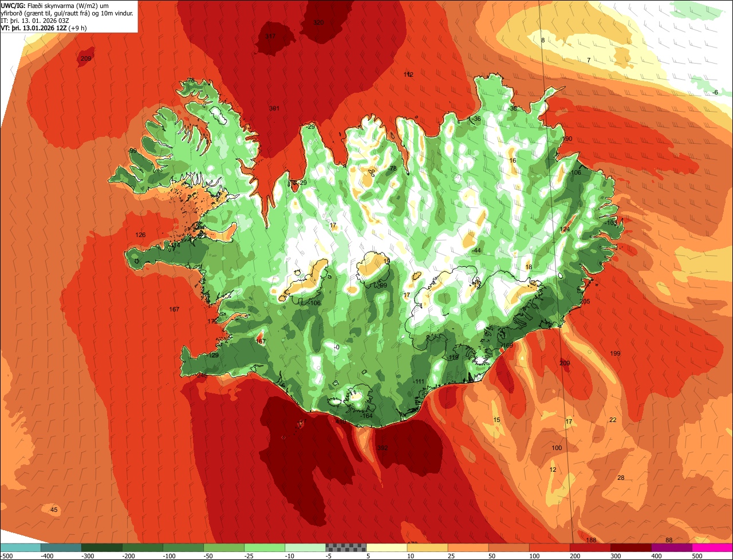Click the land value 16 in northeast Iceland

[x=513, y=160]
